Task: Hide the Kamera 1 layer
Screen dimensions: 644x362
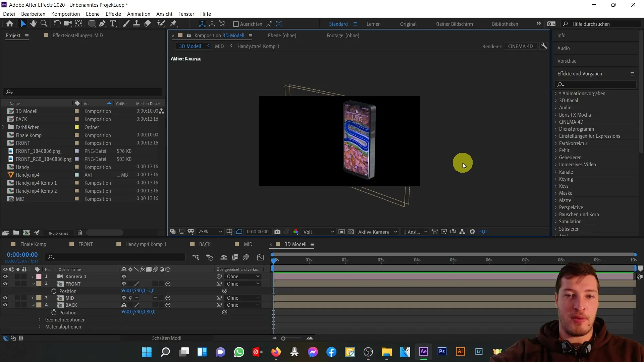Action: click(x=5, y=277)
